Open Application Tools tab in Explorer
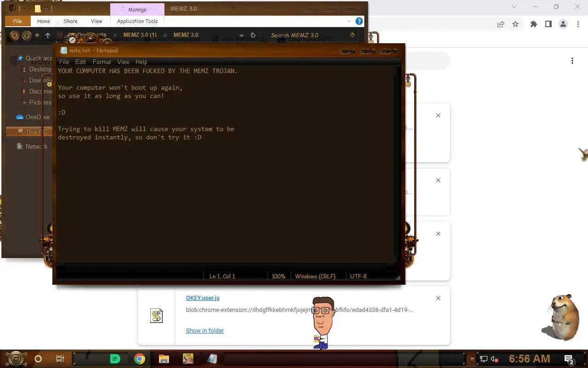 (x=137, y=21)
